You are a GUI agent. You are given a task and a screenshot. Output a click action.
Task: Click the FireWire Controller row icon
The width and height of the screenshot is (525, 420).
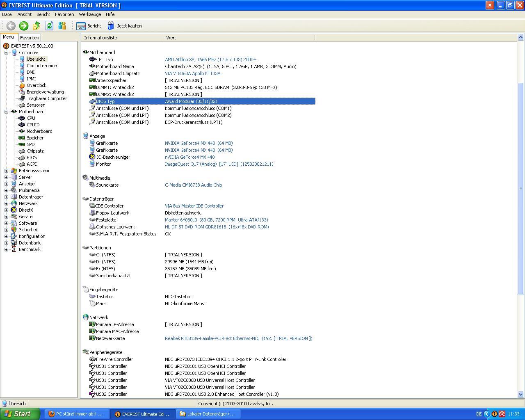[92, 359]
